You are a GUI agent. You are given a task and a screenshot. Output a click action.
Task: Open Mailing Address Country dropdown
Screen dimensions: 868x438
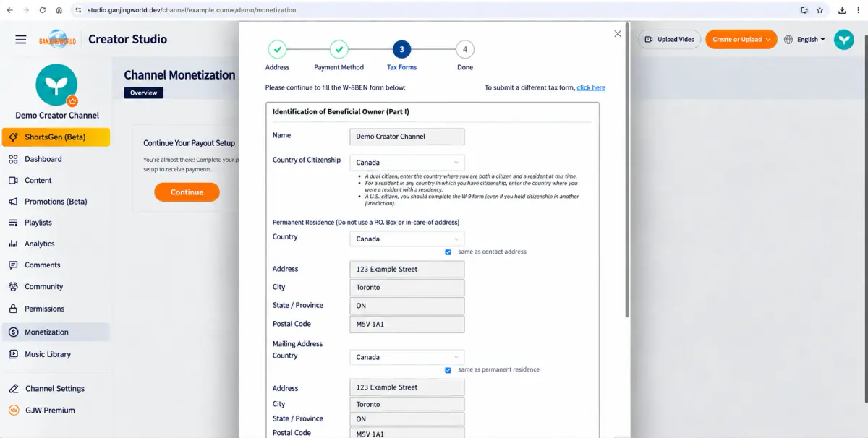(x=407, y=357)
